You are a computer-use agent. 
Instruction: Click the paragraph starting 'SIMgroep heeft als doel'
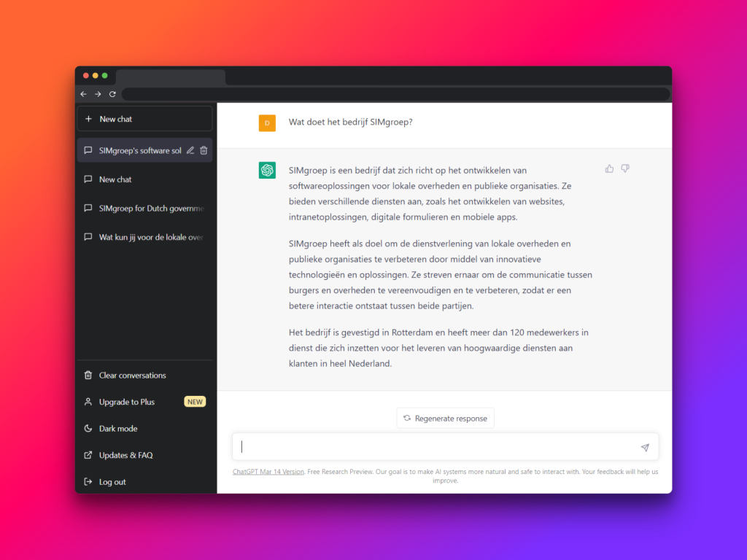pos(440,275)
